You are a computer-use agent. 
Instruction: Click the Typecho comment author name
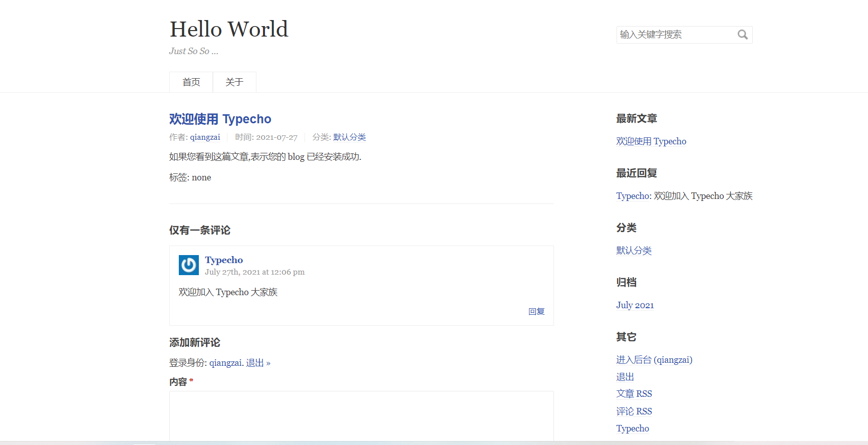224,260
